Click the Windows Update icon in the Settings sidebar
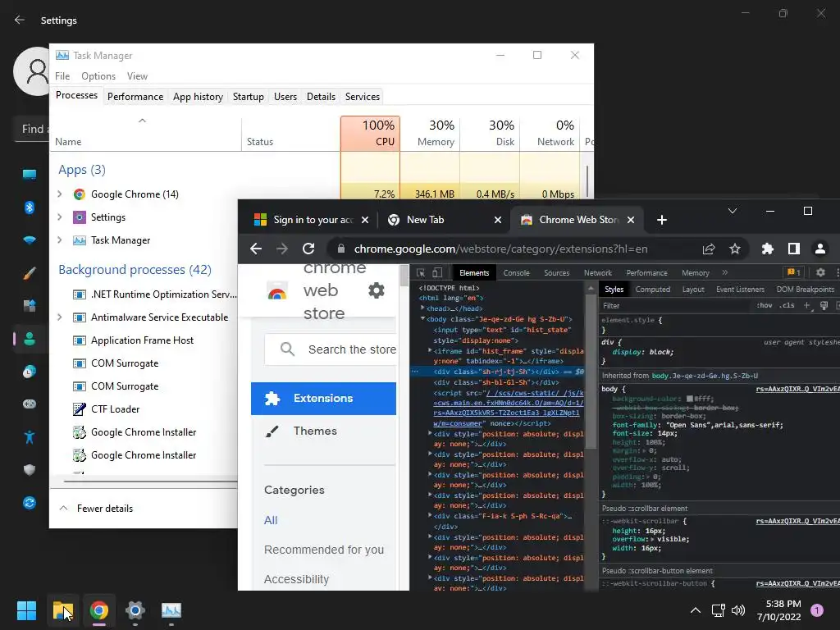 pos(30,503)
